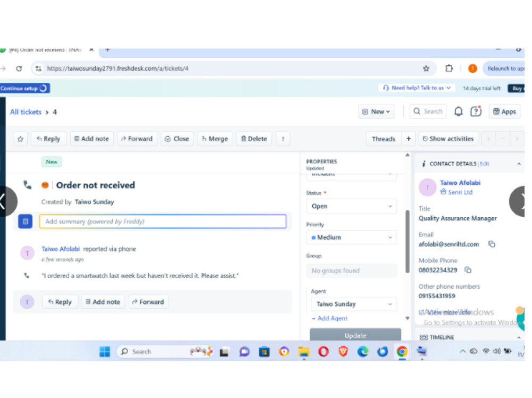Copy the mobile phone 08032234329
This screenshot has height=398, width=532.
point(468,270)
